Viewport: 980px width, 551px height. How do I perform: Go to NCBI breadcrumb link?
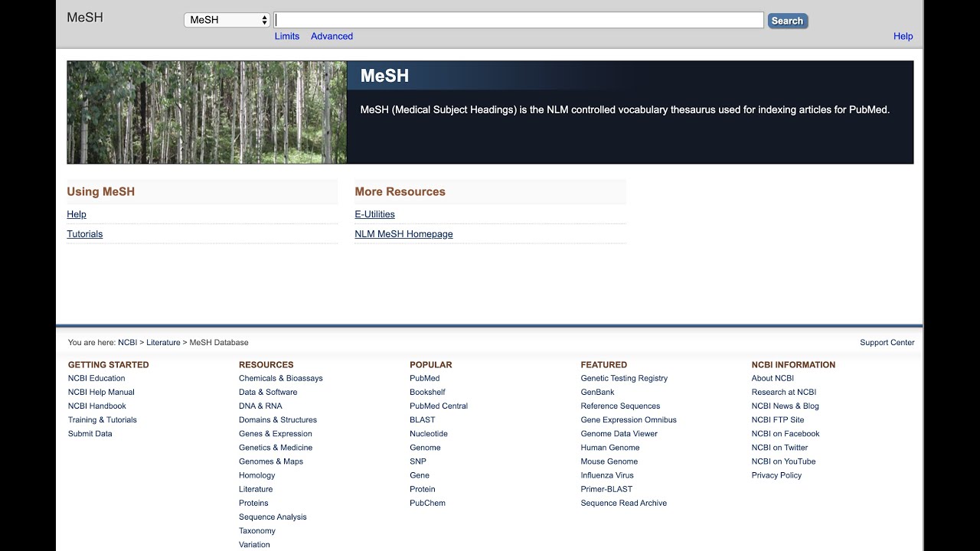pos(127,343)
